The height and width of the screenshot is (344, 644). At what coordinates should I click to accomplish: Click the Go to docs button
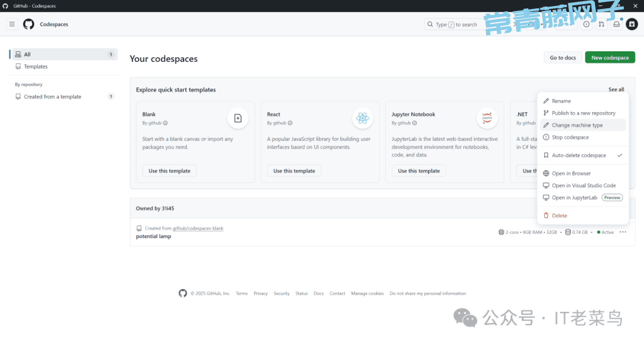[x=563, y=57]
